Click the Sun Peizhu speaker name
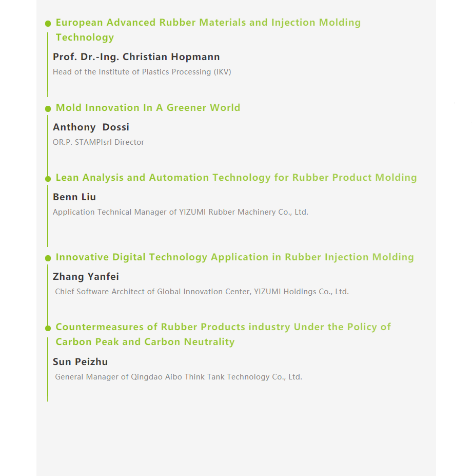 coord(80,362)
